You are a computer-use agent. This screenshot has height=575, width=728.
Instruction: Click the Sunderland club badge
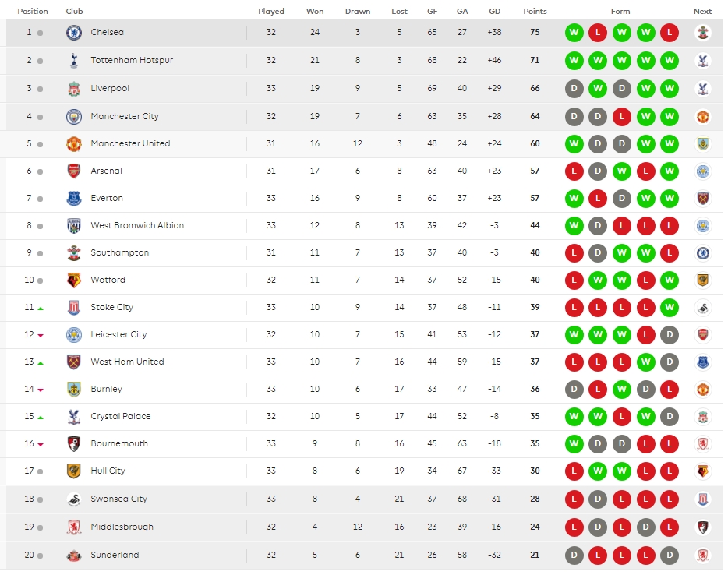pyautogui.click(x=74, y=556)
